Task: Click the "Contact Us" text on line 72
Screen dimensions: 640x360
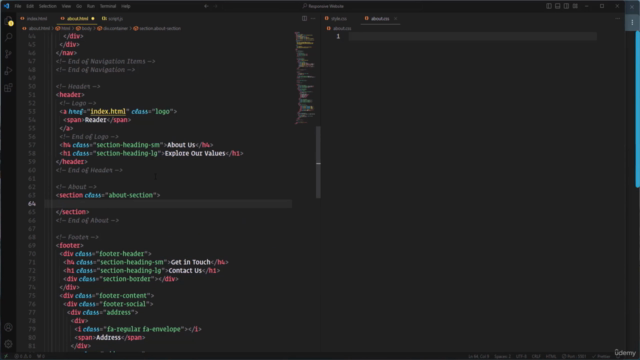Action: [x=185, y=271]
